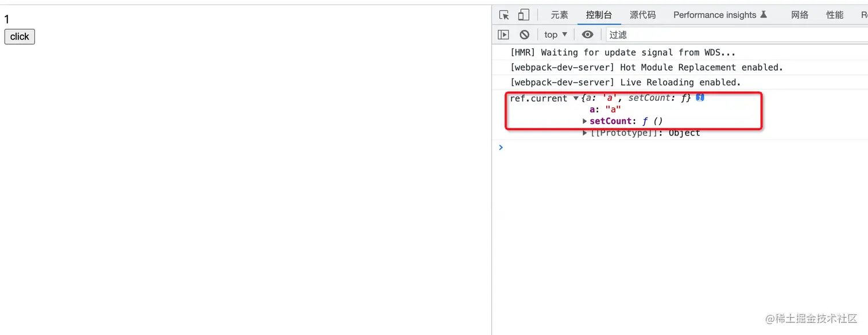Activate the inspect element picker icon
The width and height of the screenshot is (868, 335).
pos(504,15)
